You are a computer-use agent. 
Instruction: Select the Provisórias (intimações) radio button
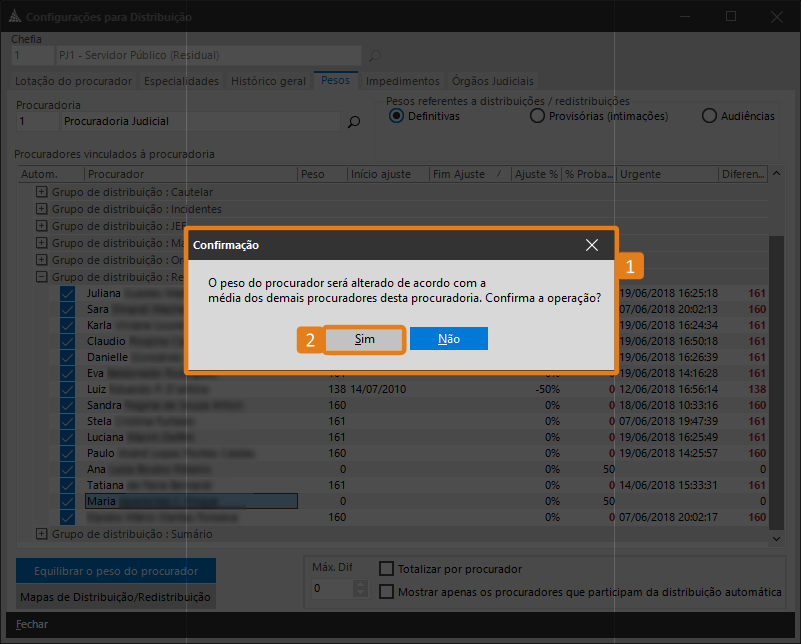pyautogui.click(x=538, y=116)
